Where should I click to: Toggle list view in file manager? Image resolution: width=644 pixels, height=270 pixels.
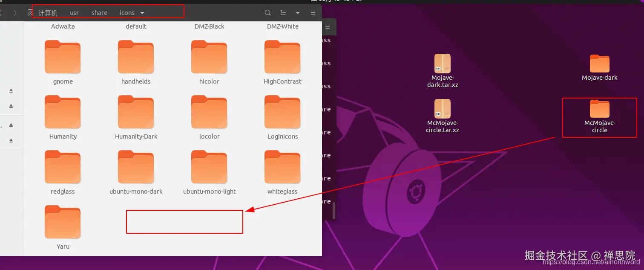click(283, 13)
